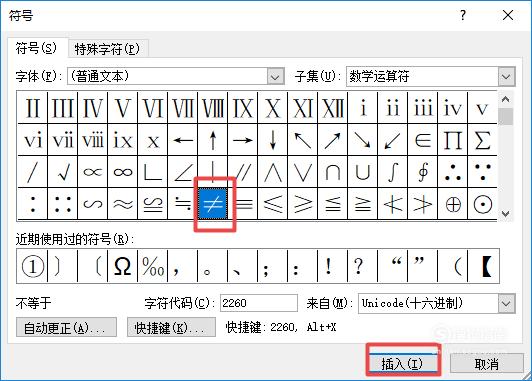This screenshot has height=381, width=532.
Task: Select the therefore (∴) symbol
Action: coord(453,172)
